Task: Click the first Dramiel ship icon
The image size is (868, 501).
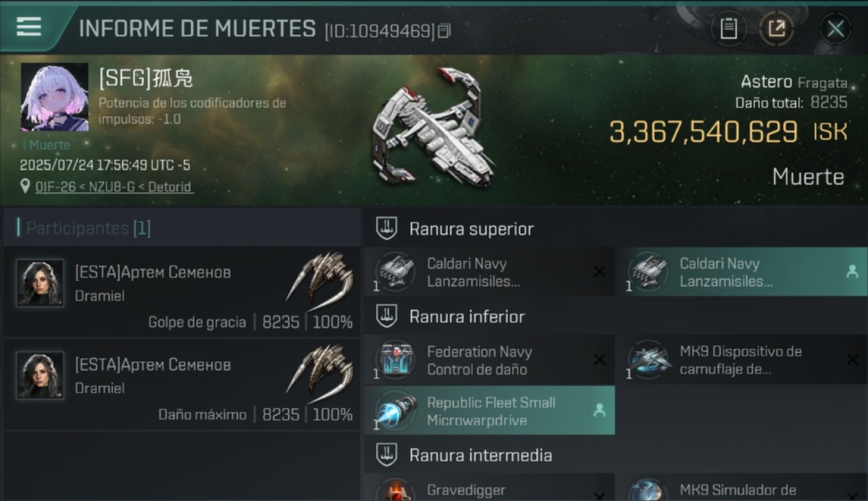Action: tap(320, 276)
